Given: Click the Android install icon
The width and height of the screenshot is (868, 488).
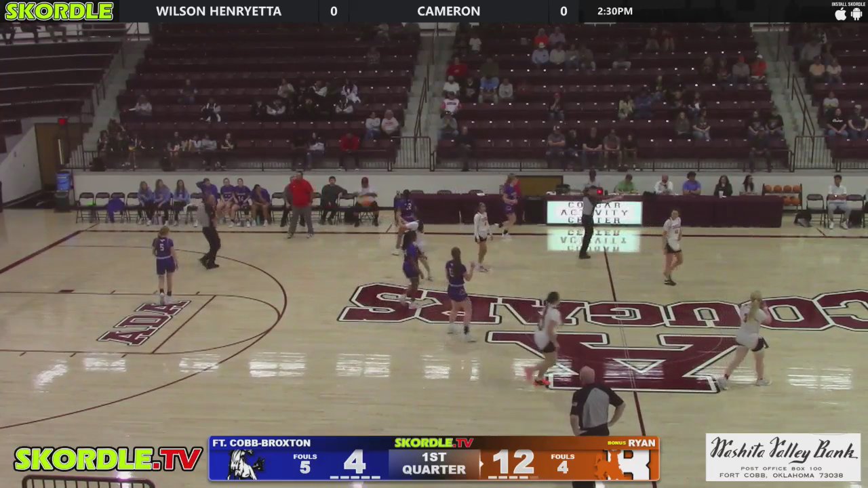Looking at the screenshot, I should click(856, 14).
